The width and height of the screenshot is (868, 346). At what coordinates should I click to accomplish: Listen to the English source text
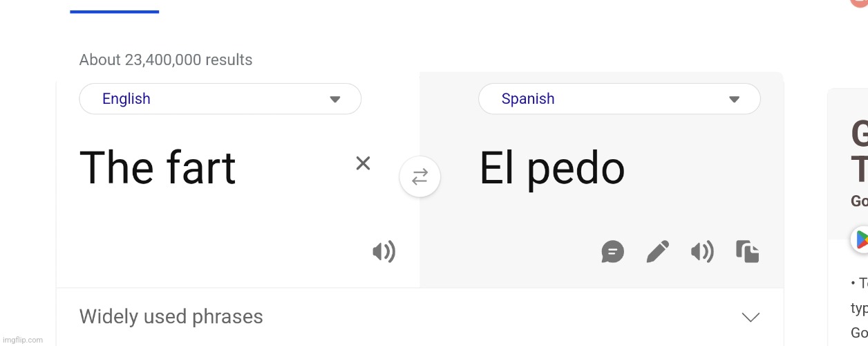click(x=384, y=252)
